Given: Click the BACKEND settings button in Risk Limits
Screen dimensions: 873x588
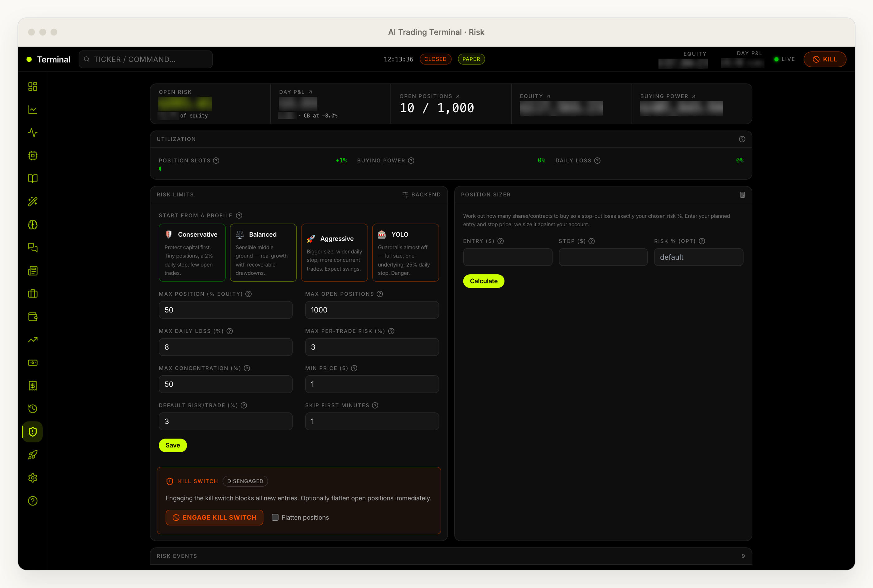Looking at the screenshot, I should coord(421,195).
